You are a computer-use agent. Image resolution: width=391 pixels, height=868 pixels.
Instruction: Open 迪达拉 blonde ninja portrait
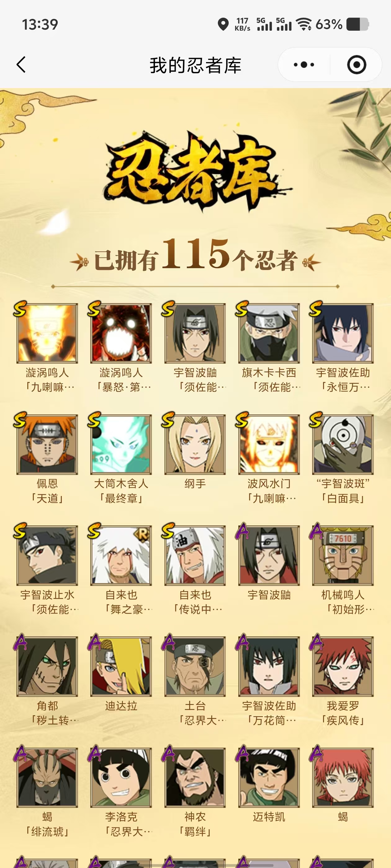[x=121, y=666]
